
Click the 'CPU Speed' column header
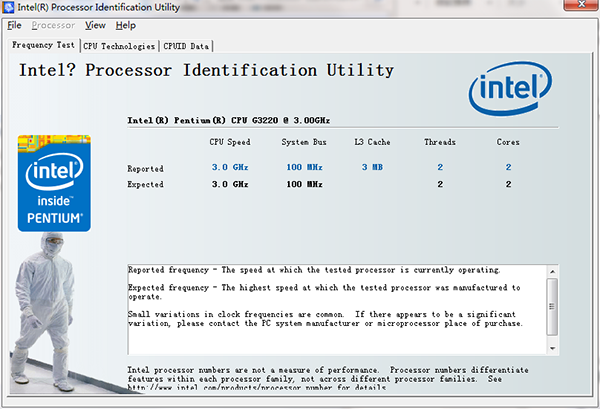pyautogui.click(x=230, y=142)
